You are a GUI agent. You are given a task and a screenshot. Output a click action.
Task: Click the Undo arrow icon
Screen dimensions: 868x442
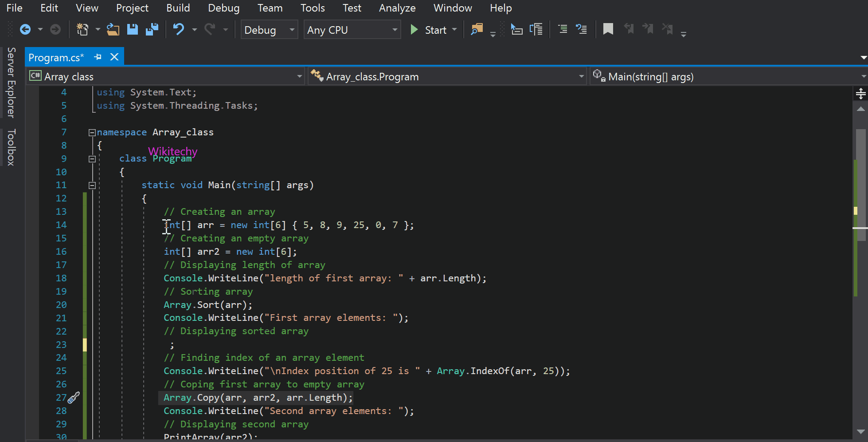(178, 30)
